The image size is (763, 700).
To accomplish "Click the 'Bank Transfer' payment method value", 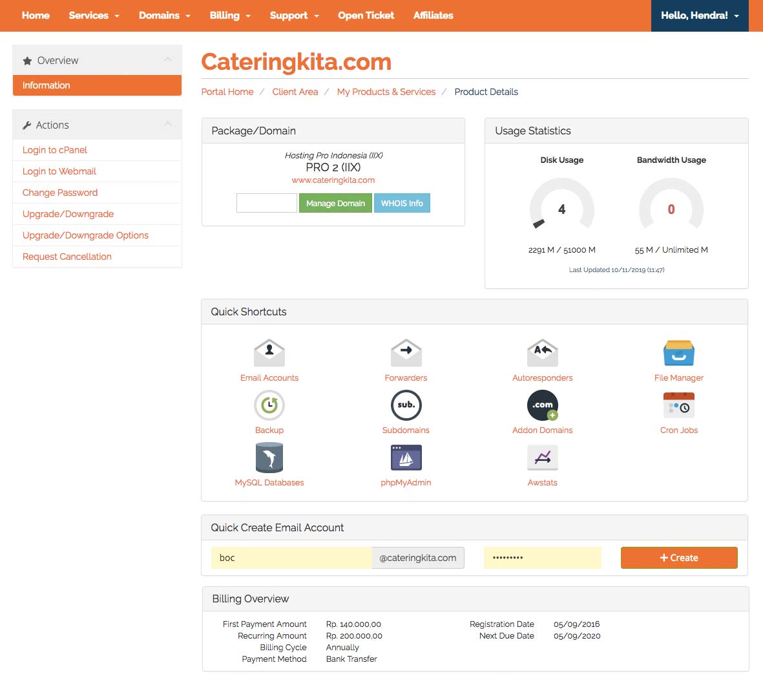I will [351, 659].
